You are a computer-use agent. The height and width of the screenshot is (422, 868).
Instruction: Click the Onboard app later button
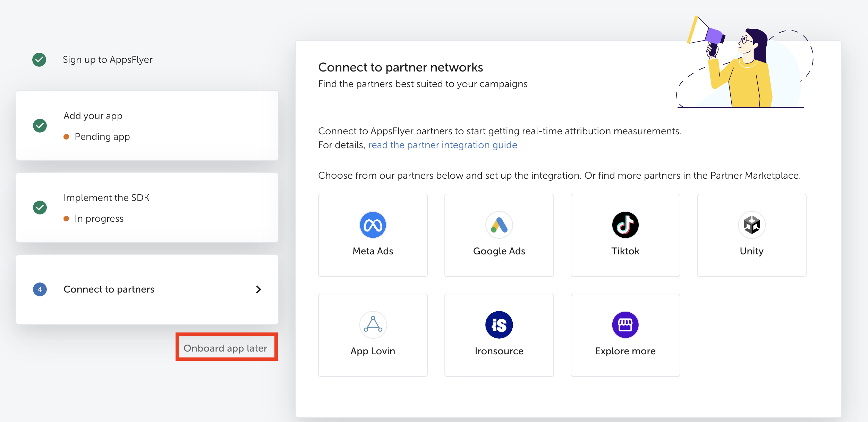tap(226, 348)
